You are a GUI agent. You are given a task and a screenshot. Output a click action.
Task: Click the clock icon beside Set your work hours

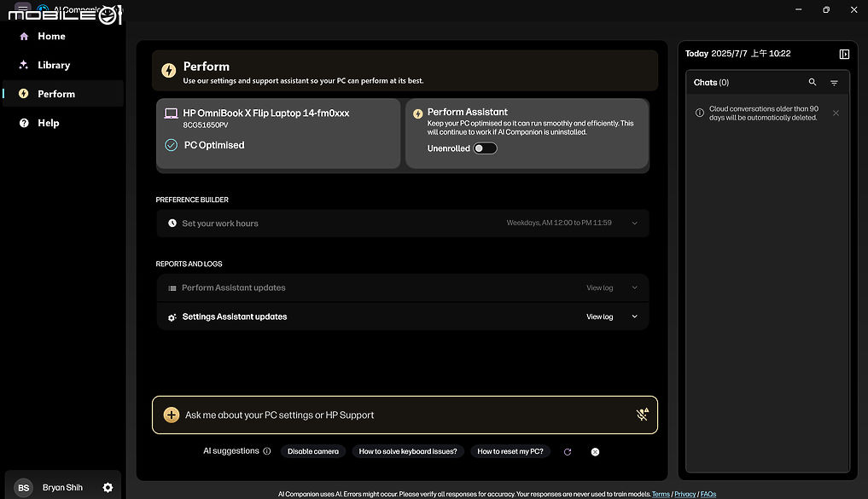tap(172, 223)
